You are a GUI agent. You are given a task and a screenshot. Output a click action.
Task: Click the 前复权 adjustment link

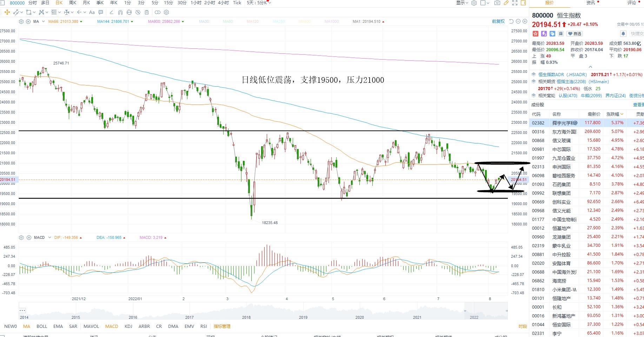(x=498, y=21)
